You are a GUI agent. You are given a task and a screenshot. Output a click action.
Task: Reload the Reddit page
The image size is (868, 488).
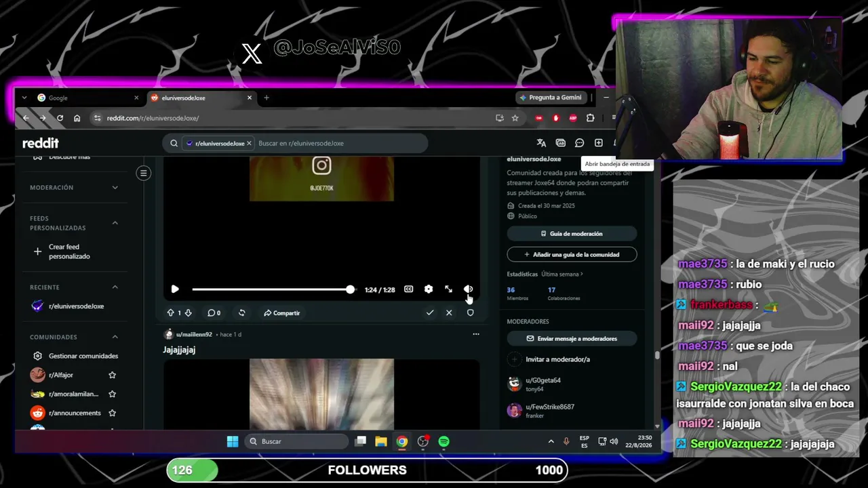pos(60,118)
